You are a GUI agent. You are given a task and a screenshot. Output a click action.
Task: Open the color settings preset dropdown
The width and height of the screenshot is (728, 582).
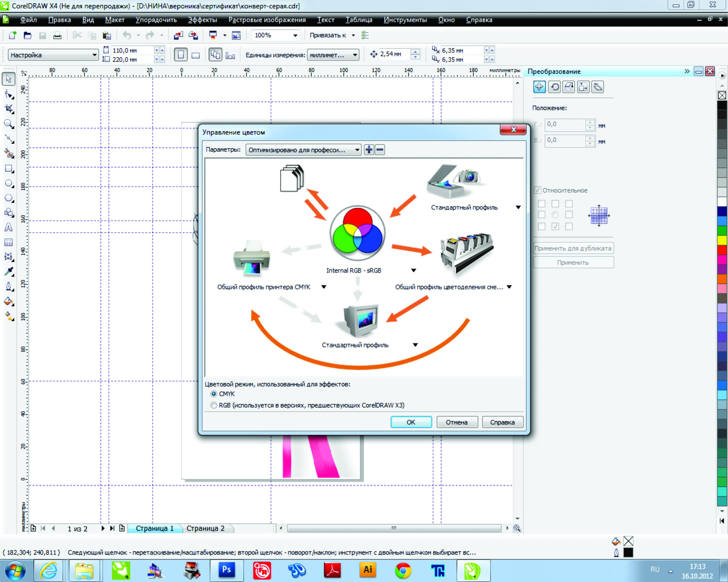(x=303, y=150)
